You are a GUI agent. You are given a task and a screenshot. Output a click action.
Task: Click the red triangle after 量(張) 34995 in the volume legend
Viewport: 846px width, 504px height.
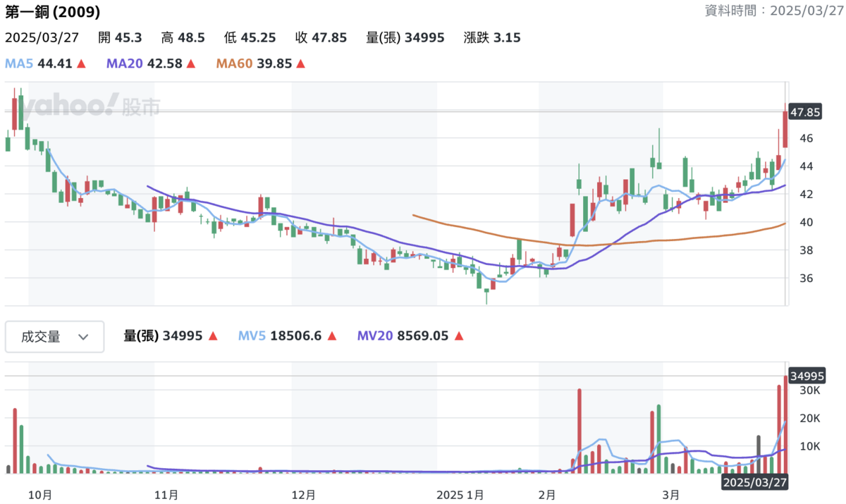[212, 337]
